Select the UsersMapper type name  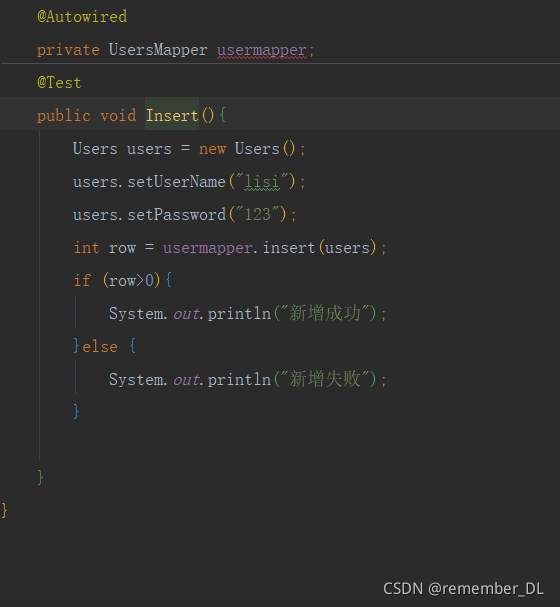(x=158, y=50)
